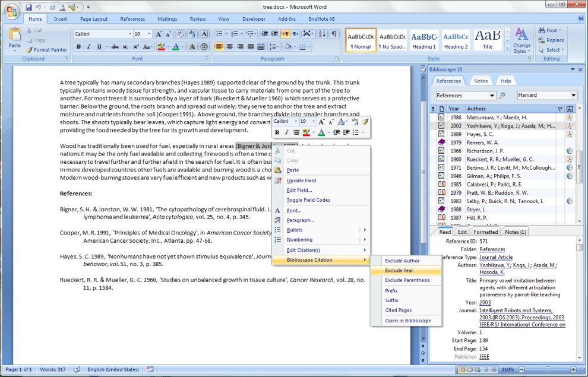Open the Biblioscape pane options arrow
Viewport: 588px width, 377px height.
point(573,69)
